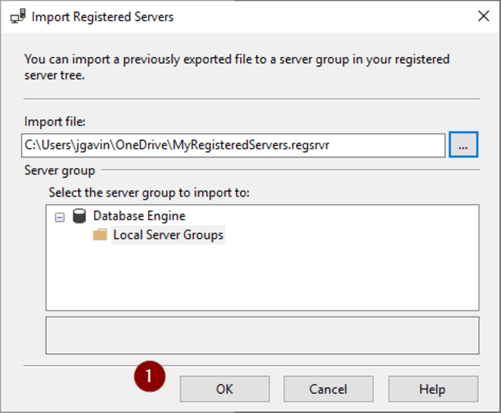Click inside the Import file path field
This screenshot has height=413, width=501.
click(x=233, y=145)
